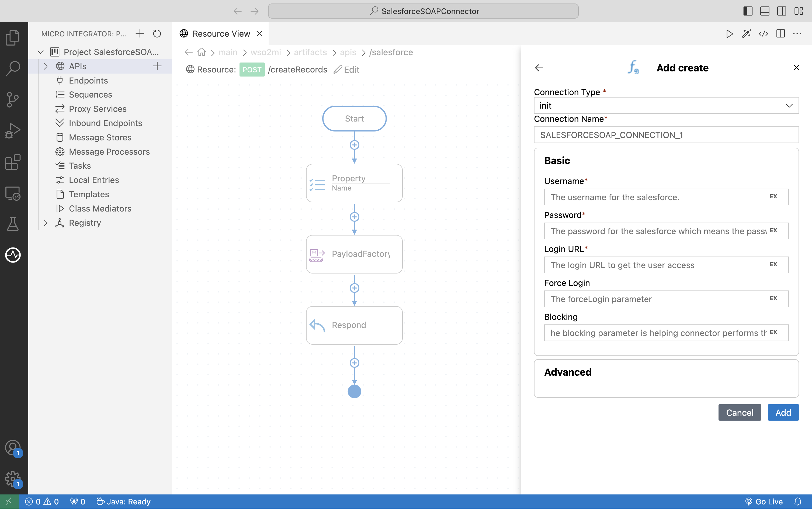The height and width of the screenshot is (509, 812).
Task: Click the add artifact plus icon in sidebar header
Action: tap(140, 34)
